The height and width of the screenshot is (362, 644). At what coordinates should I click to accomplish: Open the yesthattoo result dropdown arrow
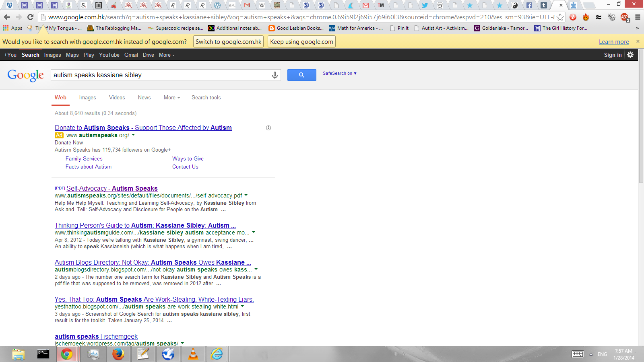point(242,306)
